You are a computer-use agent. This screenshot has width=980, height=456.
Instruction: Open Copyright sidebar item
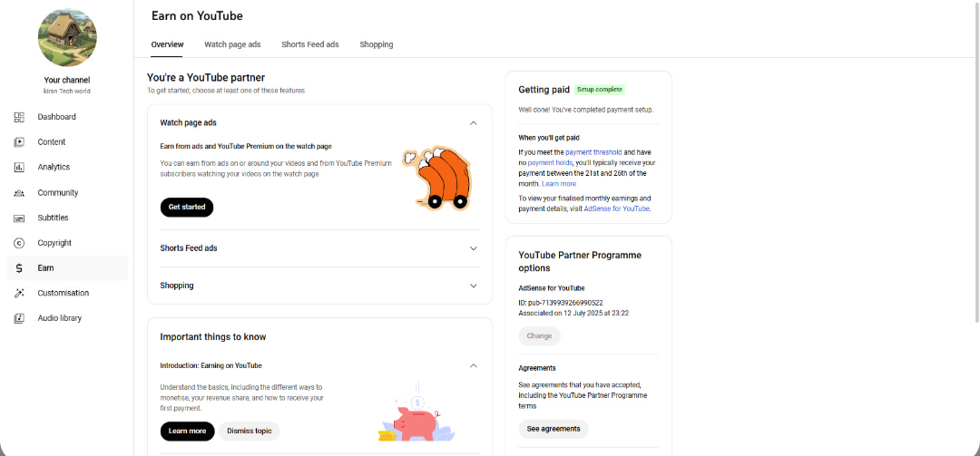click(x=67, y=243)
